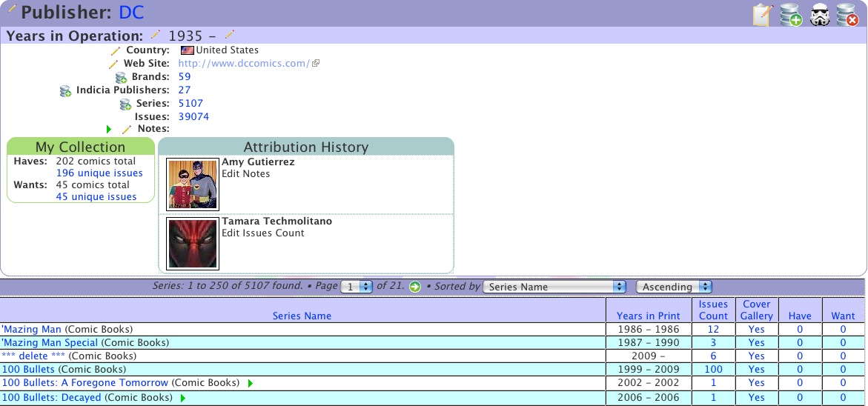Expand 100 Bullets: Decayed row arrow
The width and height of the screenshot is (868, 406).
tap(182, 398)
